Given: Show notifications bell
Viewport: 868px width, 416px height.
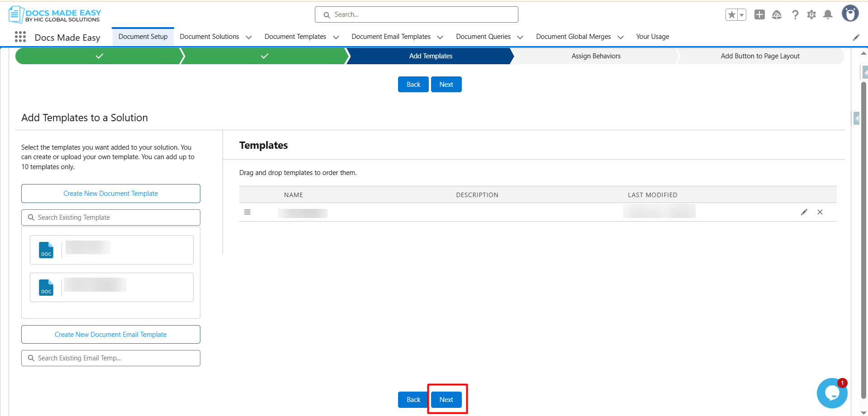Looking at the screenshot, I should 828,15.
